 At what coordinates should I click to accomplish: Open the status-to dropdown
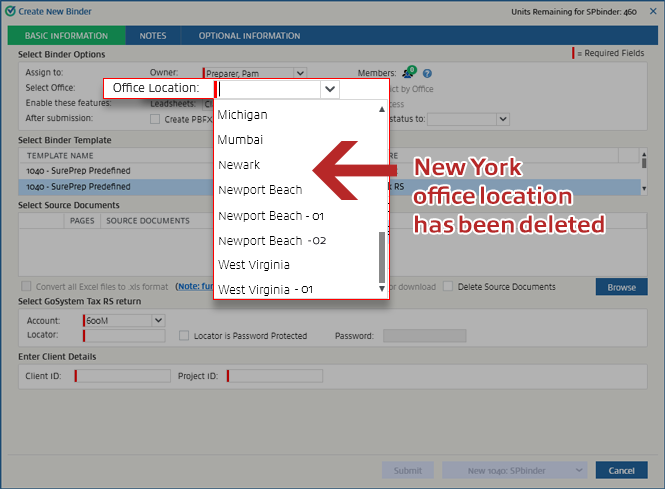click(x=503, y=119)
